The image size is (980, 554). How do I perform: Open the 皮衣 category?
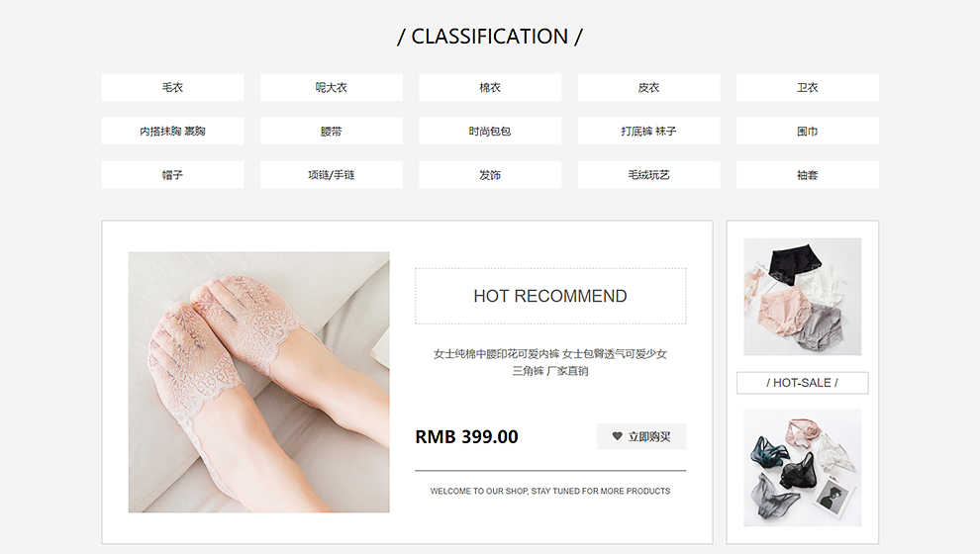pos(648,87)
